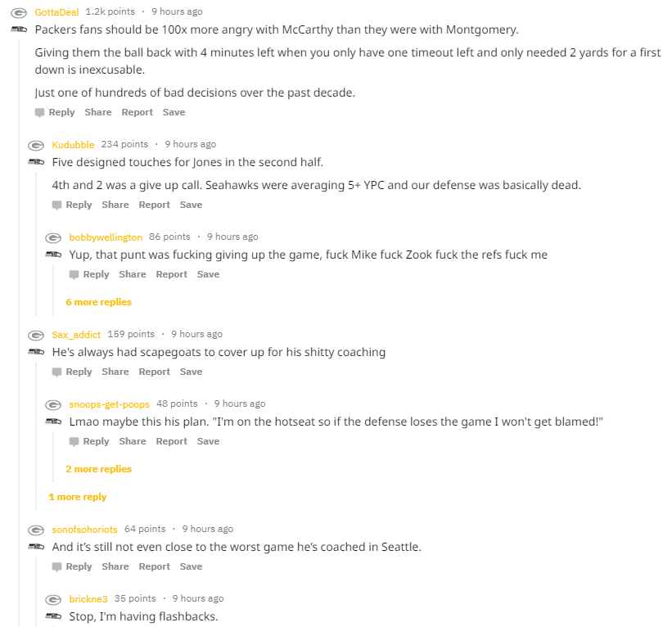Viewport: 672px width, 627px height.
Task: Click Seahawks flair icon under Sax_addict
Action: pos(36,352)
